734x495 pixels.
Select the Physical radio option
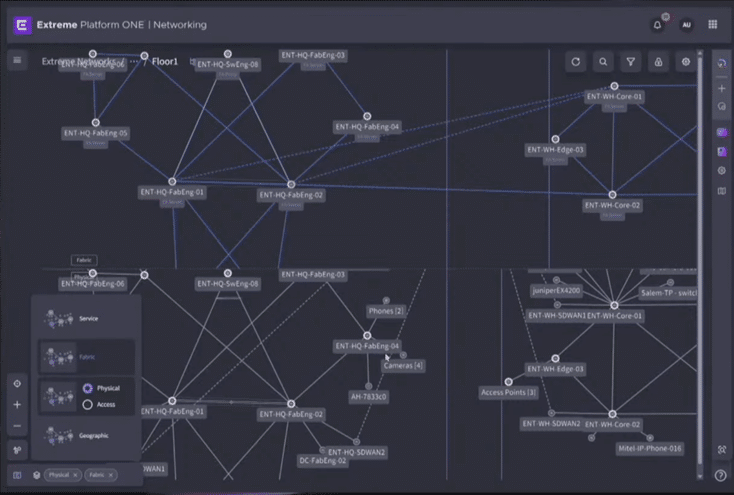[88, 388]
